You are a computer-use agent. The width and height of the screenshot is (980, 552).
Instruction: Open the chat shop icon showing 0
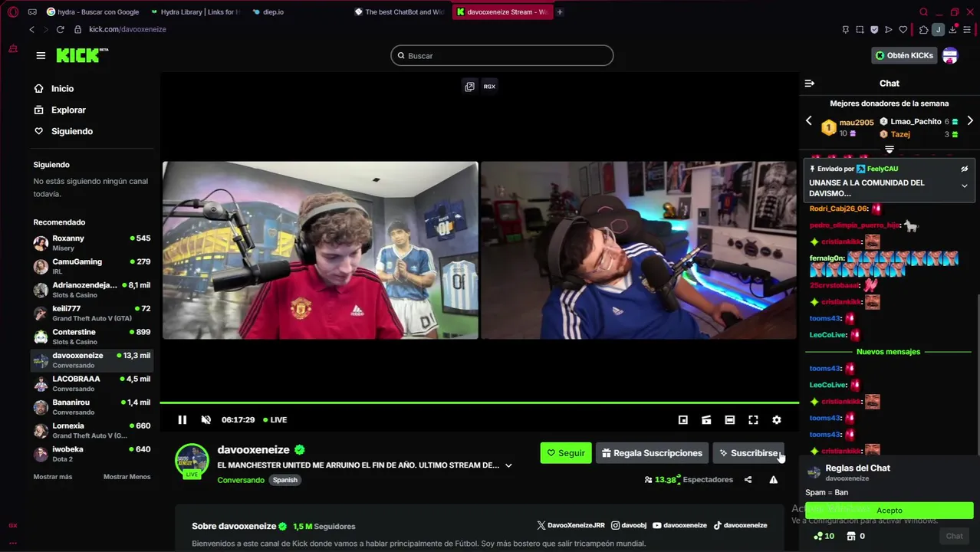pos(856,537)
